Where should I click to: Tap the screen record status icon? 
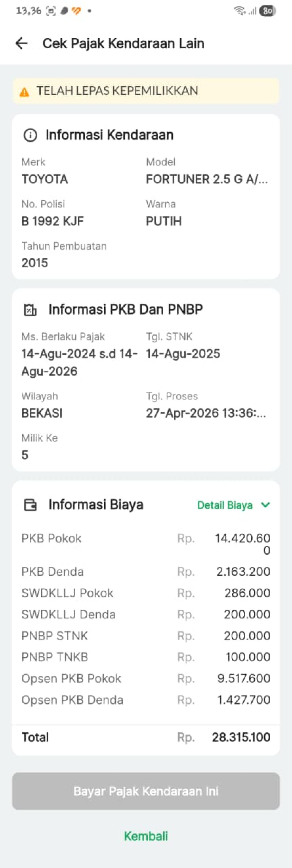(51, 11)
